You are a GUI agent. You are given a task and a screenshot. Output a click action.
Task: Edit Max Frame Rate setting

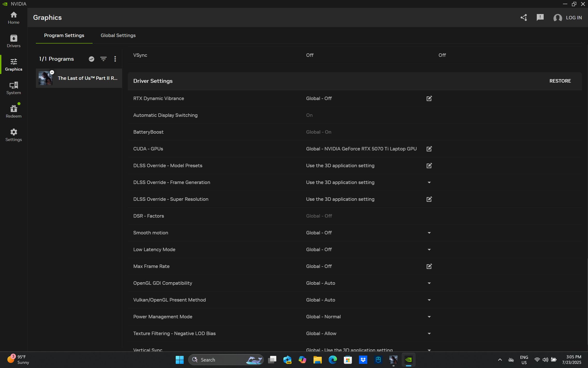tap(429, 266)
